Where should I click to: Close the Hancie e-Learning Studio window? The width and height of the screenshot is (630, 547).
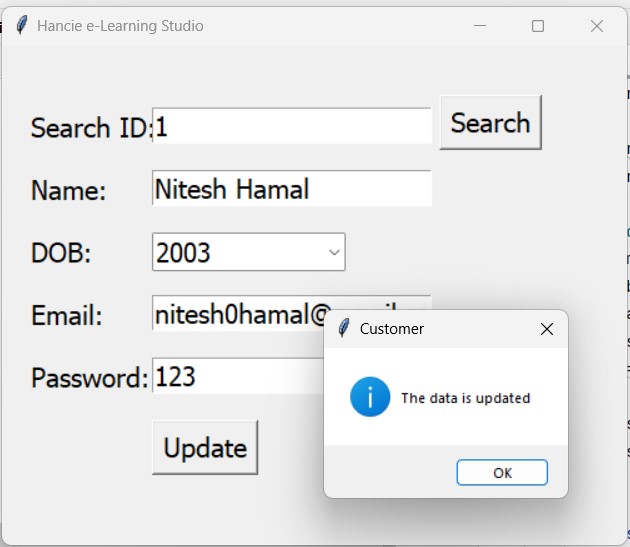(597, 26)
